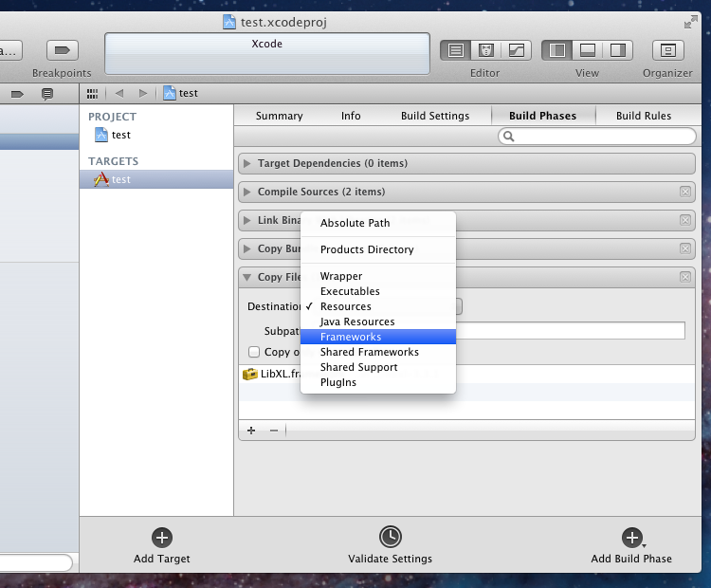Choose Products Directory destination
The image size is (711, 588).
378,249
